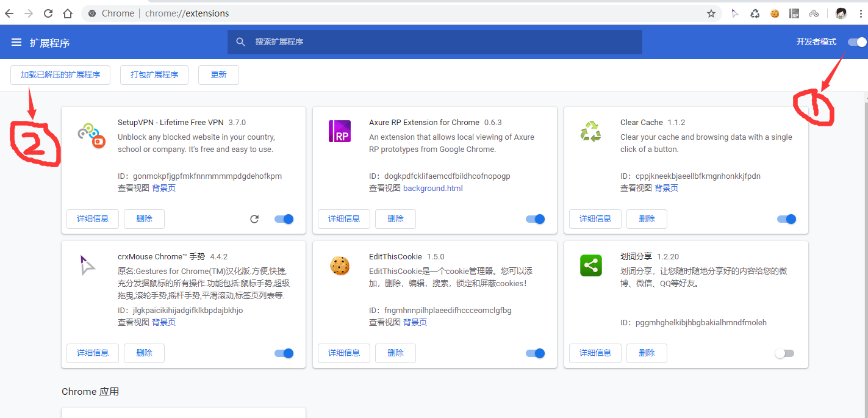
Task: Click the EditThisCookie cookie logo
Action: [340, 265]
